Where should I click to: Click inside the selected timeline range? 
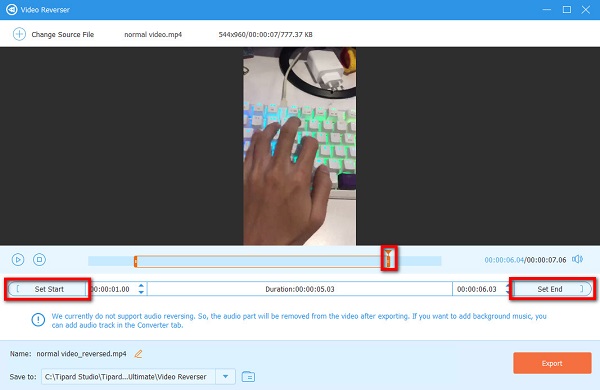pyautogui.click(x=262, y=261)
